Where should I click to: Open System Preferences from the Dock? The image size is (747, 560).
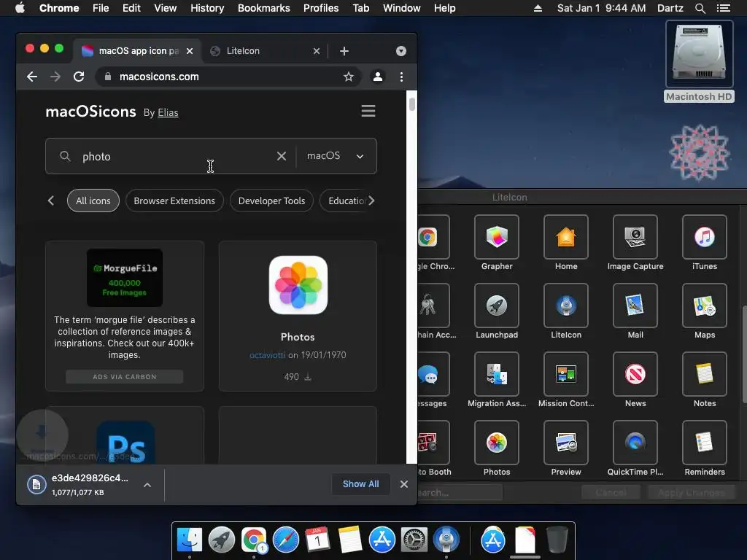(x=414, y=540)
